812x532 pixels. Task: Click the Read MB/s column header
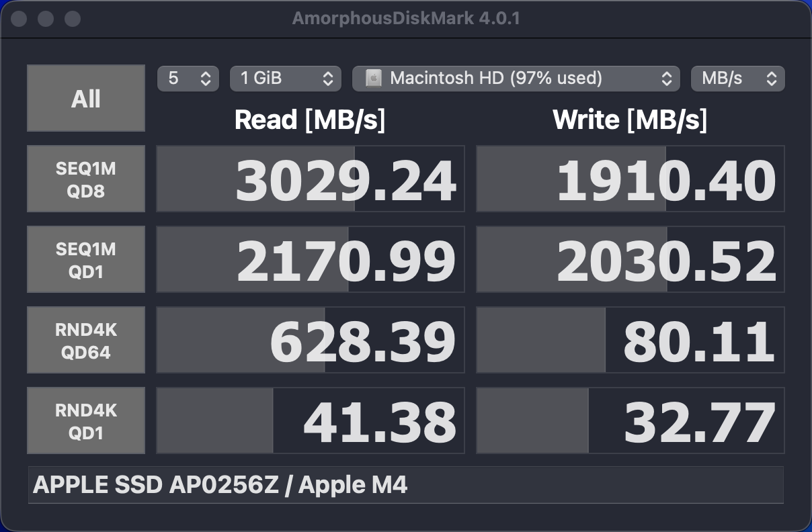click(311, 120)
